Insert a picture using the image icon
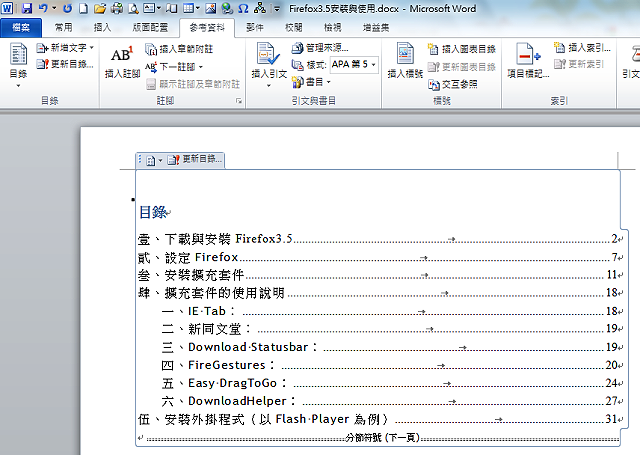Image resolution: width=640 pixels, height=455 pixels. (x=211, y=8)
